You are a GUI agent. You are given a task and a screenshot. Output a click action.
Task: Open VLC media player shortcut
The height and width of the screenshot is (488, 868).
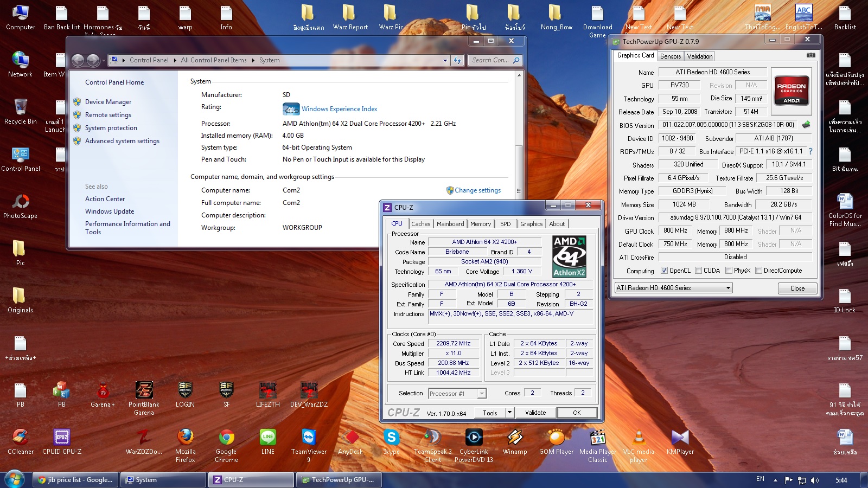coord(639,438)
